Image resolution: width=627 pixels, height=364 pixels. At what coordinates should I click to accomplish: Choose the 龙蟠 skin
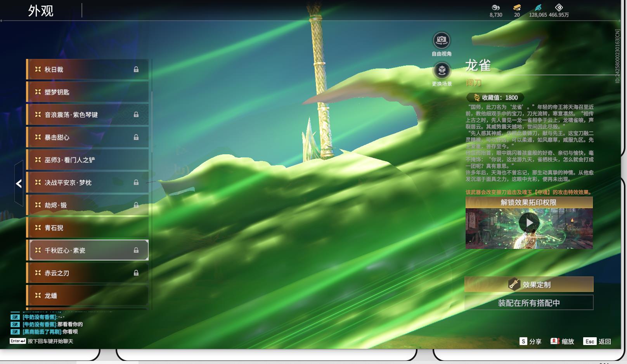pos(88,295)
